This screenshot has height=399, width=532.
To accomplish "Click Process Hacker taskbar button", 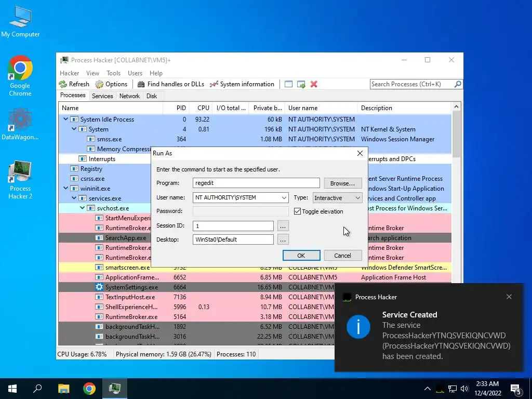I will click(x=115, y=389).
